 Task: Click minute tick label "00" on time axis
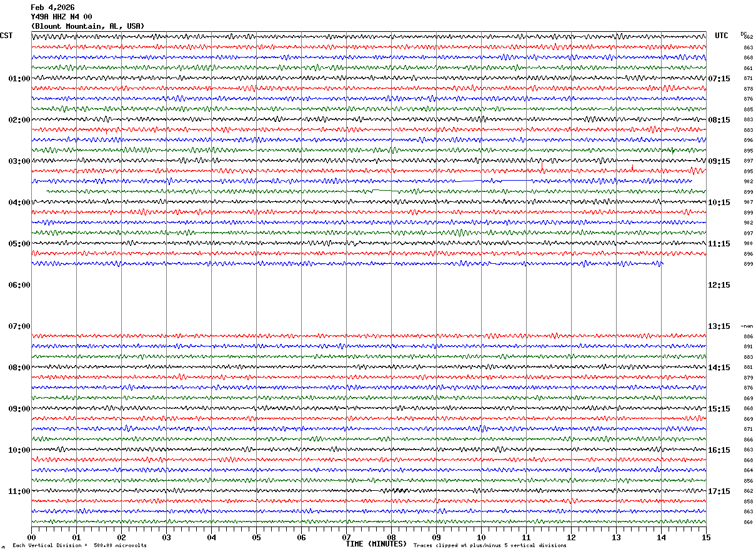tap(31, 537)
